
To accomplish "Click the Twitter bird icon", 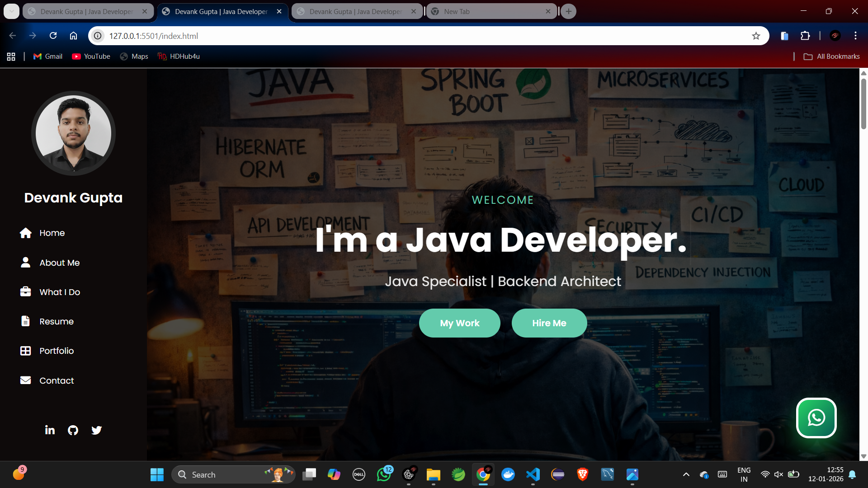I will point(96,430).
